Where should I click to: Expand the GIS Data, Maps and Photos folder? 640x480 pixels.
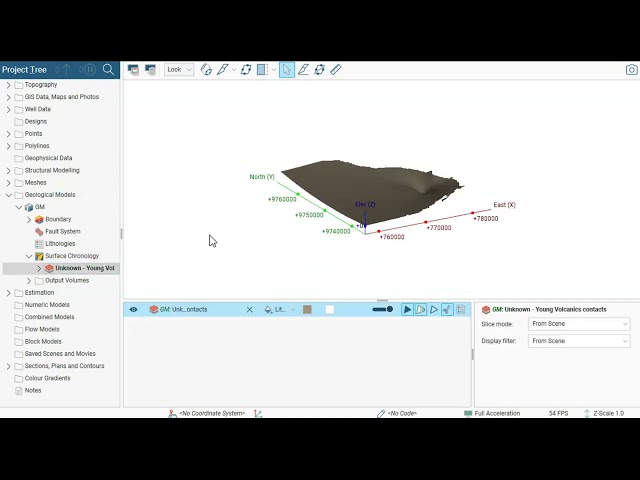tap(9, 97)
